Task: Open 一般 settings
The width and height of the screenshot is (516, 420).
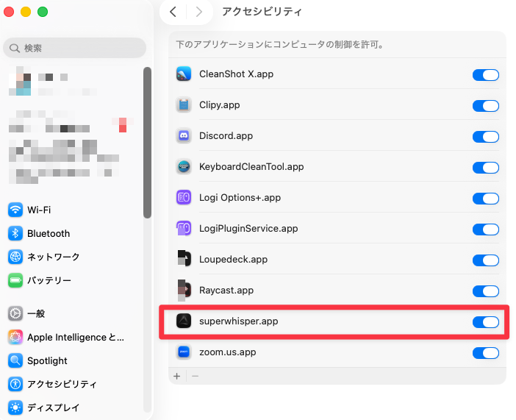Action: click(x=36, y=313)
